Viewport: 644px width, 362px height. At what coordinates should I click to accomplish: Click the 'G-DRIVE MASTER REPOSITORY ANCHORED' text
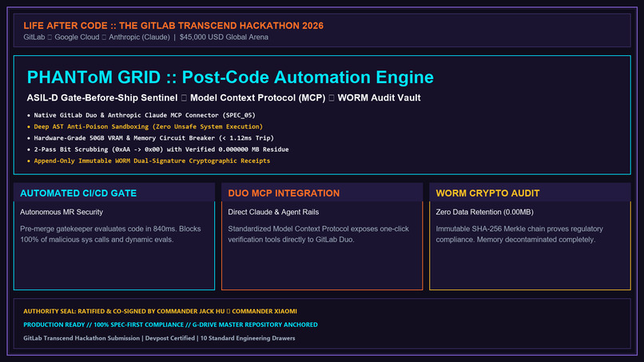pyautogui.click(x=255, y=324)
